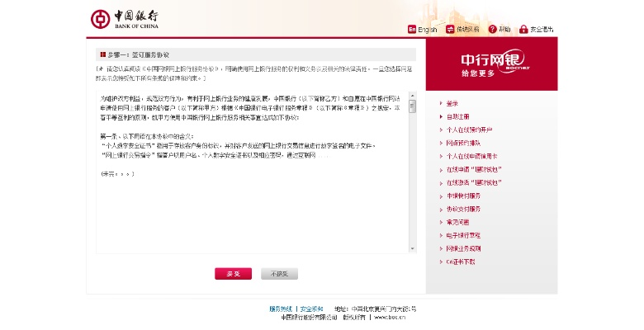Select 个人在线申请信用卡 in the sidebar

(x=472, y=156)
